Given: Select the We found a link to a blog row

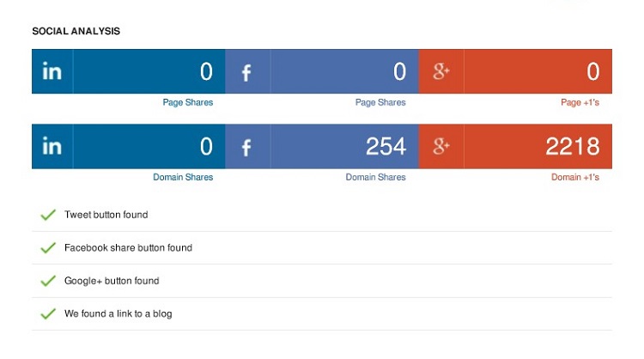Looking at the screenshot, I should [x=322, y=313].
